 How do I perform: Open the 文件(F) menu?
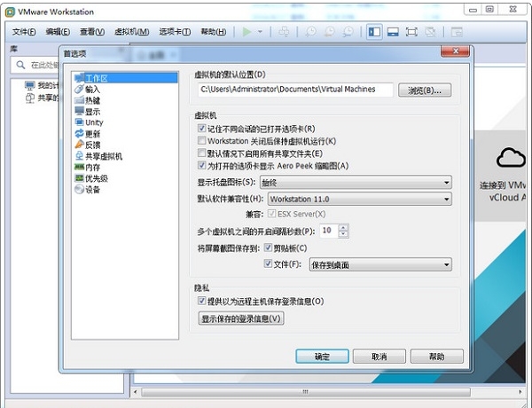(24, 32)
